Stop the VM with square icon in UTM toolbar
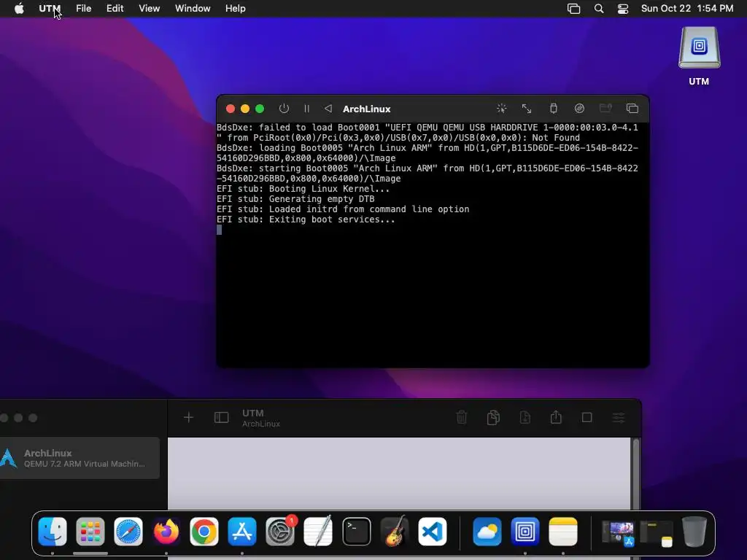 click(587, 418)
